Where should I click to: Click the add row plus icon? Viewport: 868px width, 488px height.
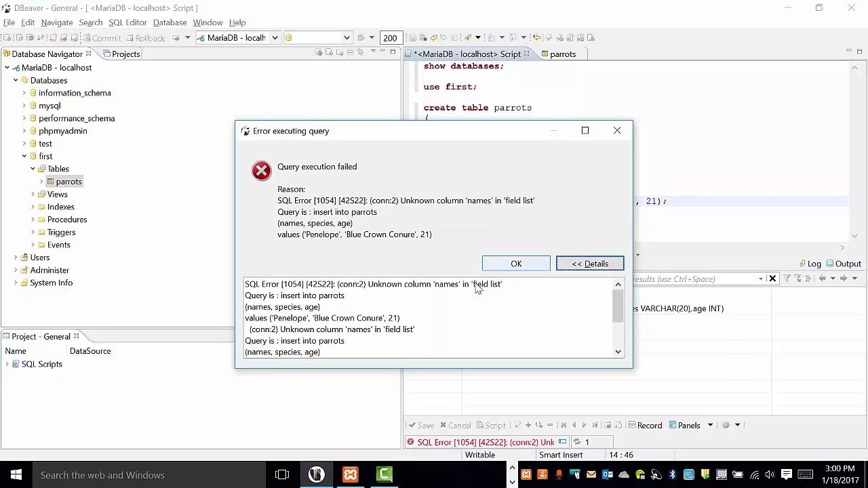(x=528, y=426)
